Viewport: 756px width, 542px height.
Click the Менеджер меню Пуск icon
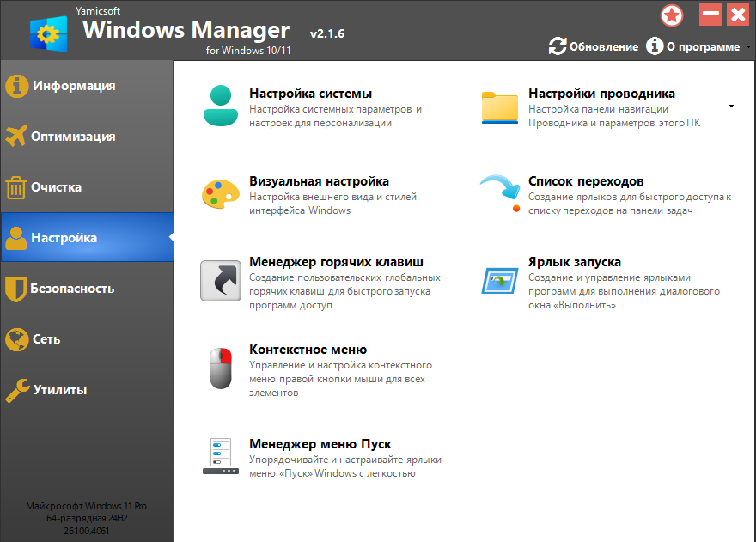220,456
